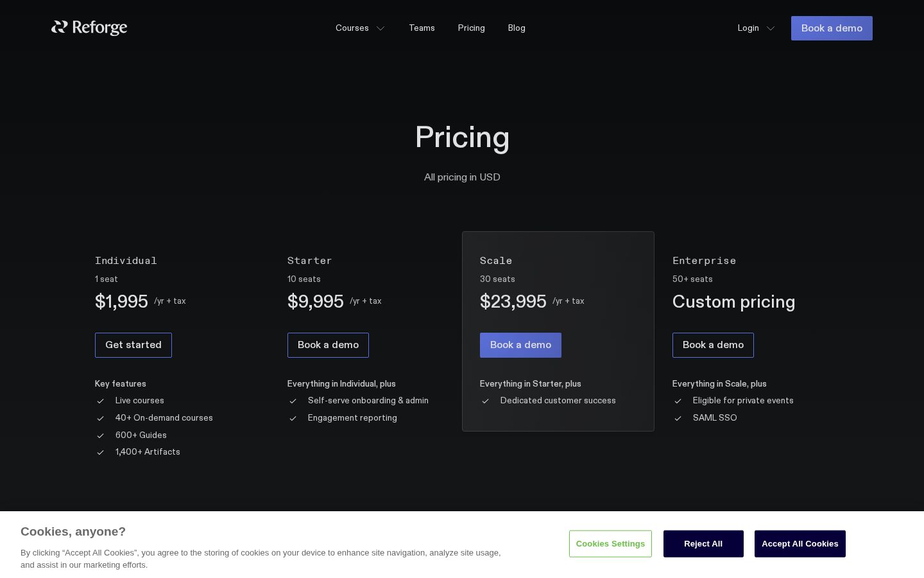The image size is (924, 578).
Task: Book a demo for Scale plan
Action: 520,345
